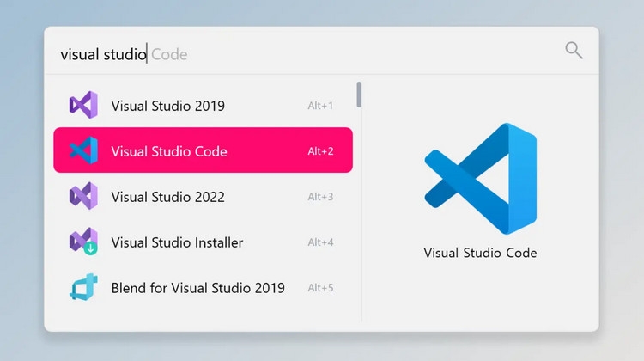The image size is (644, 361).
Task: Click the Alt+2 shortcut label
Action: pyautogui.click(x=320, y=151)
